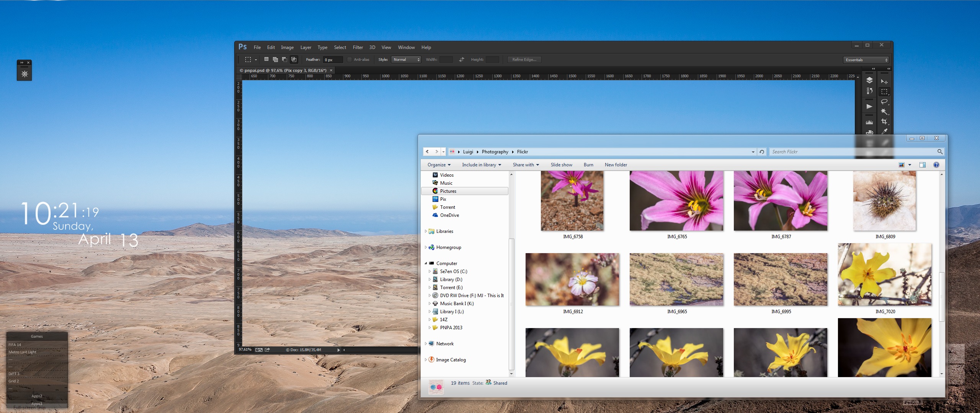Image resolution: width=980 pixels, height=413 pixels.
Task: Select the IMG_6765 flower thumbnail
Action: pyautogui.click(x=676, y=201)
